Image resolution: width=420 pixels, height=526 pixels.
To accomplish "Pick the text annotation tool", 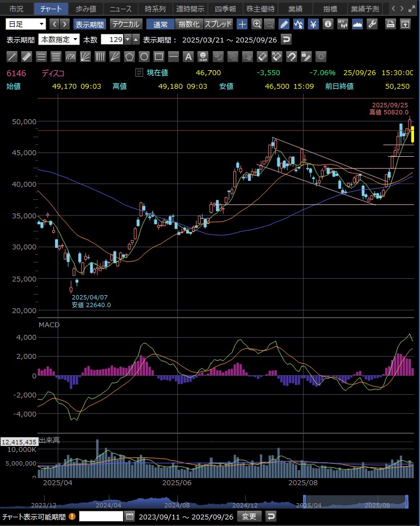I will (x=188, y=57).
